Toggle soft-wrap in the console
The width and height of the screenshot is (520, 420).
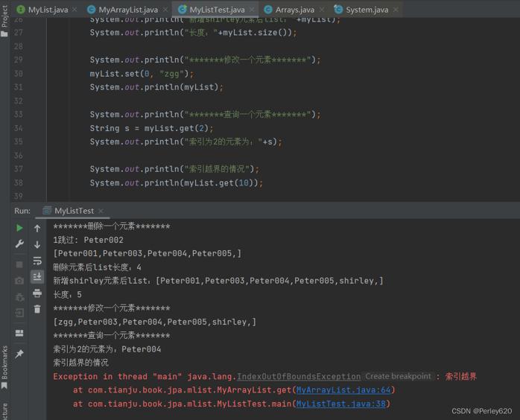pos(37,261)
